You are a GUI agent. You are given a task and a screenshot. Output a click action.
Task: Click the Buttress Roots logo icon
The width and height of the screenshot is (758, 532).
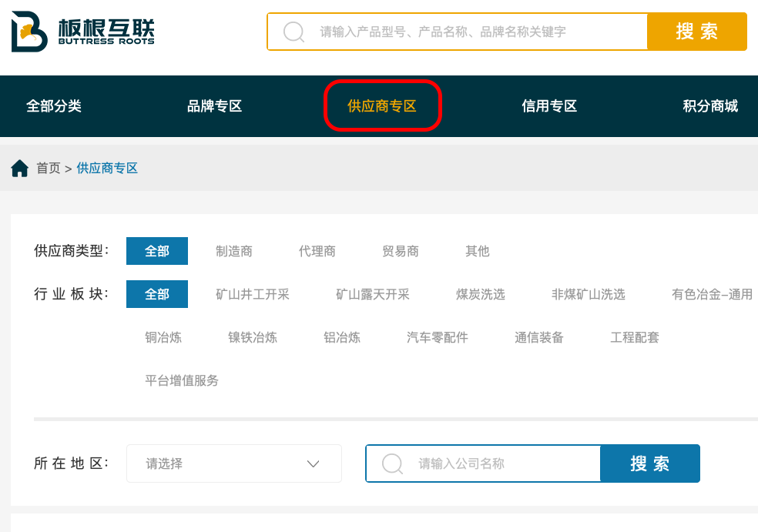pyautogui.click(x=29, y=32)
